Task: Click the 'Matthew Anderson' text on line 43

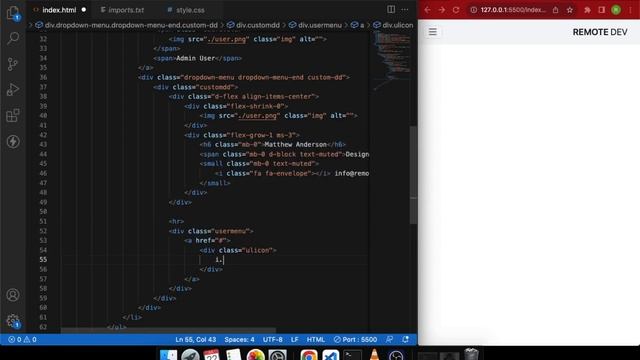Action: [x=296, y=144]
